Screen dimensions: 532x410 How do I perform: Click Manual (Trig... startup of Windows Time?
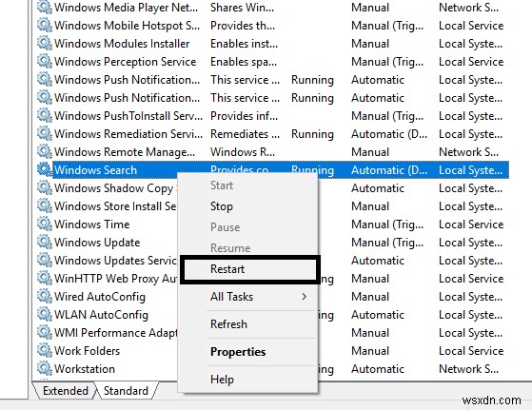pyautogui.click(x=387, y=225)
